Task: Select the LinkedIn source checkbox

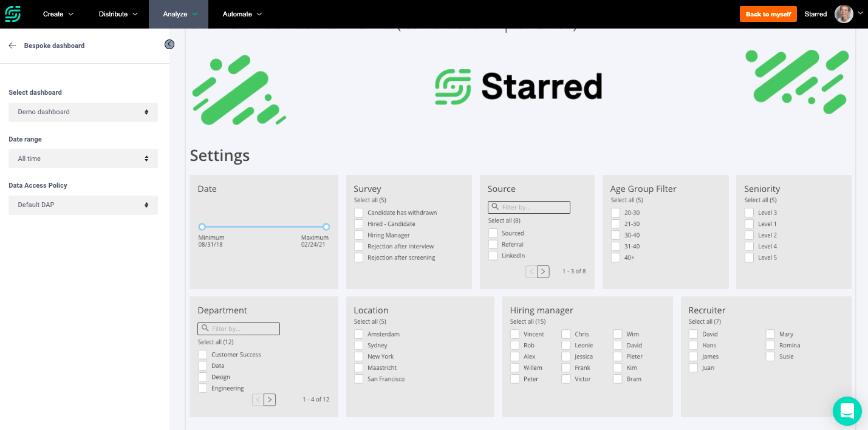Action: pos(493,256)
